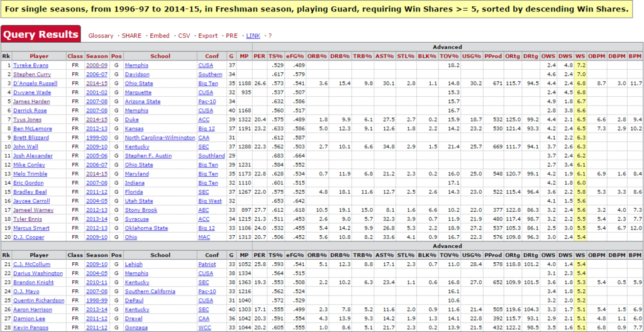Open the Southland conference link

(x=211, y=156)
